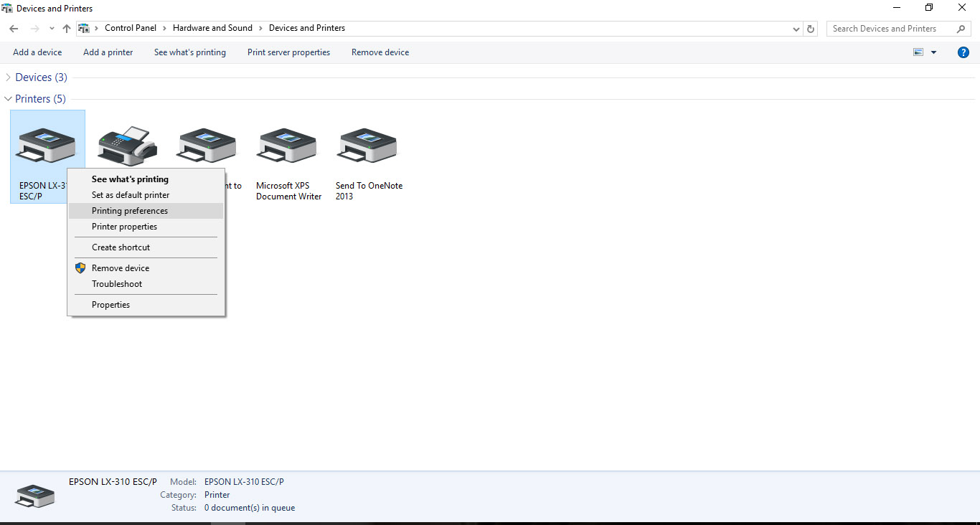
Task: Refresh the Devices and Printers view
Action: click(x=811, y=29)
